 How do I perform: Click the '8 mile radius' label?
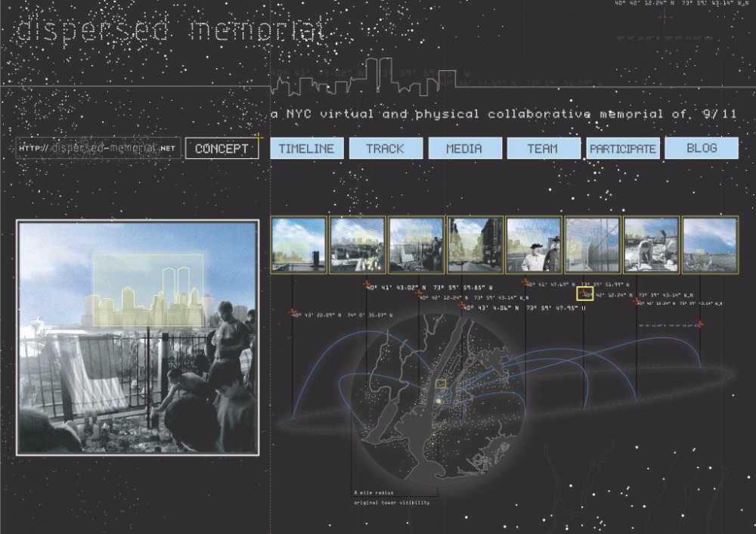tap(373, 492)
